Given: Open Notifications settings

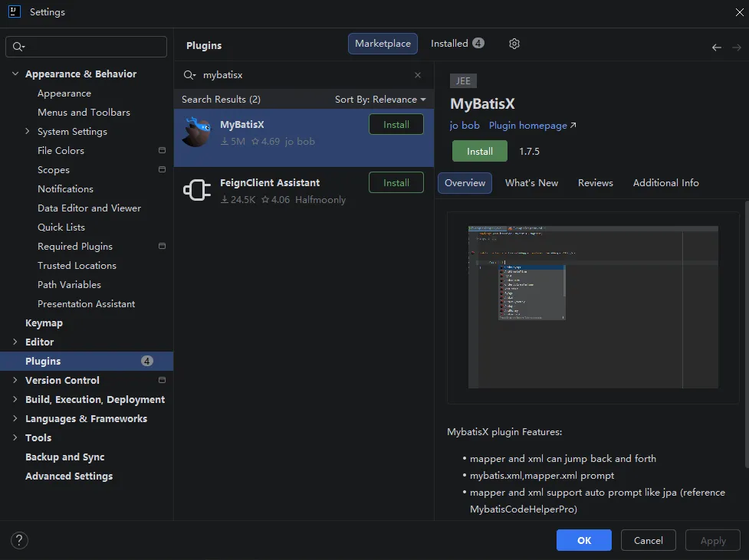Looking at the screenshot, I should point(65,188).
